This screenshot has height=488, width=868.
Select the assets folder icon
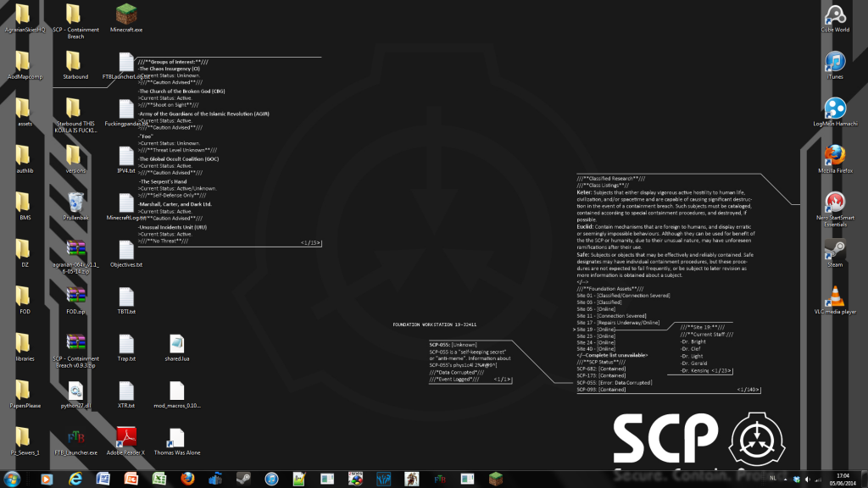[x=25, y=109]
